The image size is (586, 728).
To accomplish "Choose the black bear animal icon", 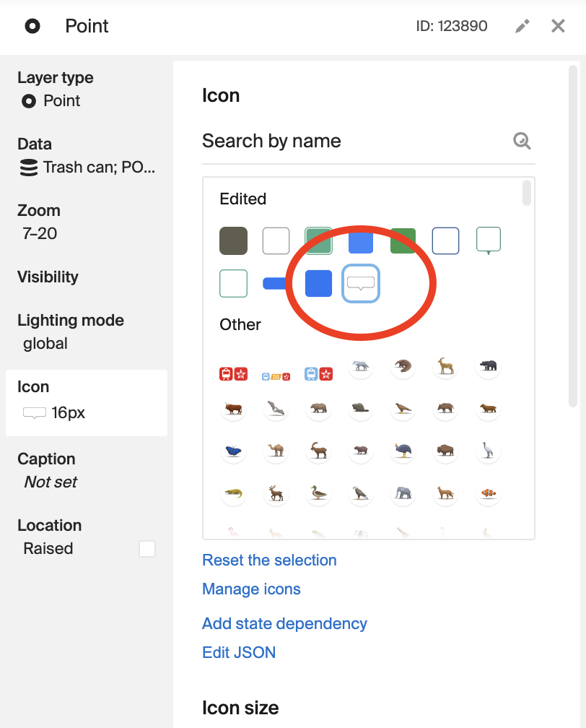I will coord(488,366).
